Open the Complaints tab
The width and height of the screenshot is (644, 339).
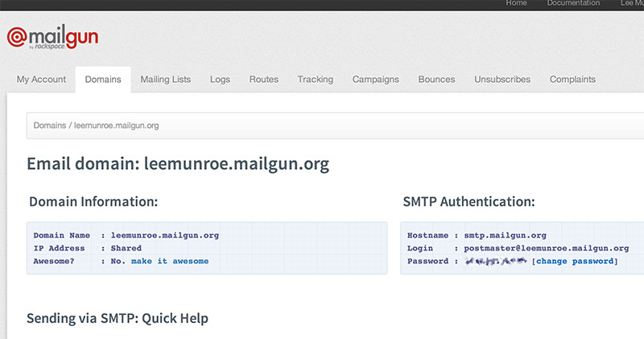tap(572, 79)
